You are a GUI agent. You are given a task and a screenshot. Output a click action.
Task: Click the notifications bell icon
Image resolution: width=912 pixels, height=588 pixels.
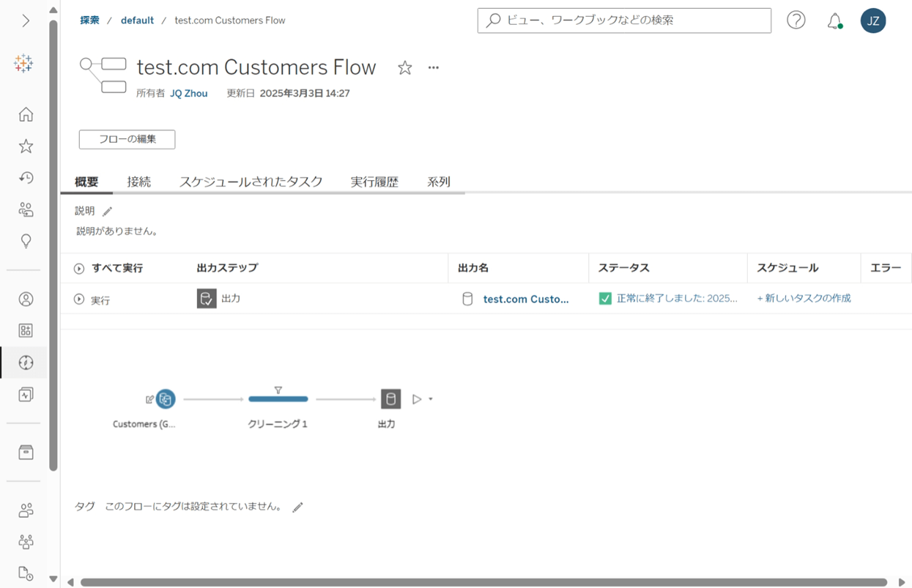[x=834, y=21]
